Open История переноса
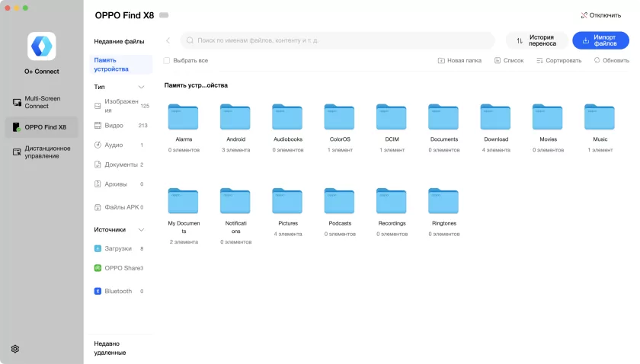Screen dimensions: 640x364 coord(536,40)
